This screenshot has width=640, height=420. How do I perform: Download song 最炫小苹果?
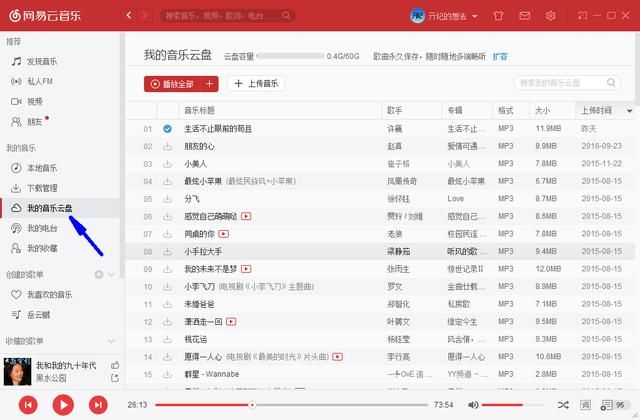[167, 181]
